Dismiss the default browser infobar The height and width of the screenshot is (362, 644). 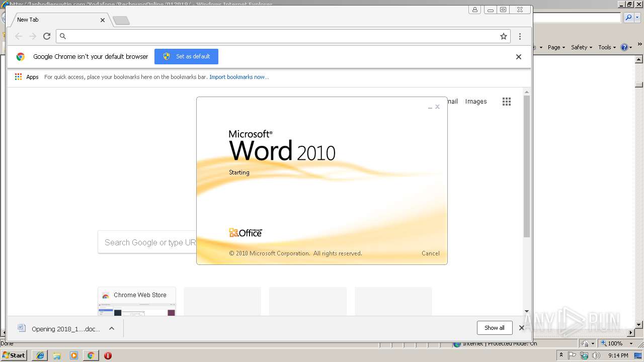[519, 57]
